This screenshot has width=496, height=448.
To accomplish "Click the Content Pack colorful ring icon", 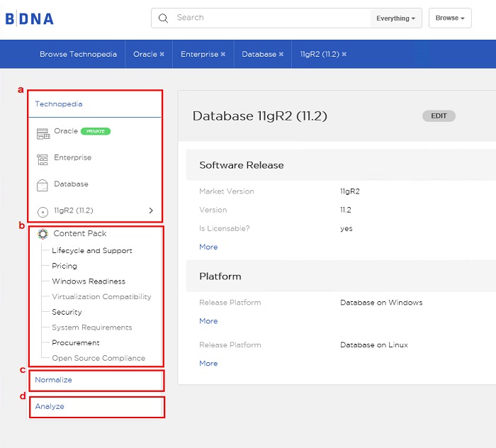I will 43,234.
